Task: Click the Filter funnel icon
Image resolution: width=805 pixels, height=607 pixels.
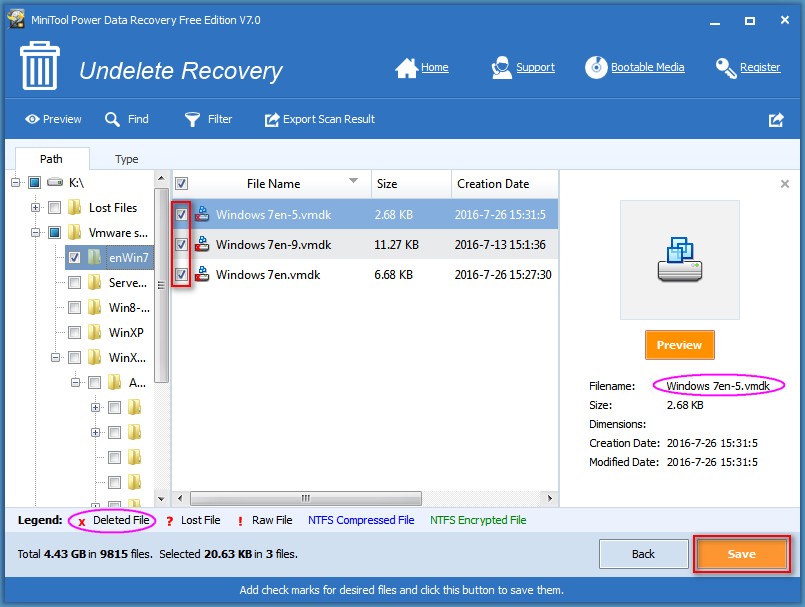Action: tap(192, 119)
